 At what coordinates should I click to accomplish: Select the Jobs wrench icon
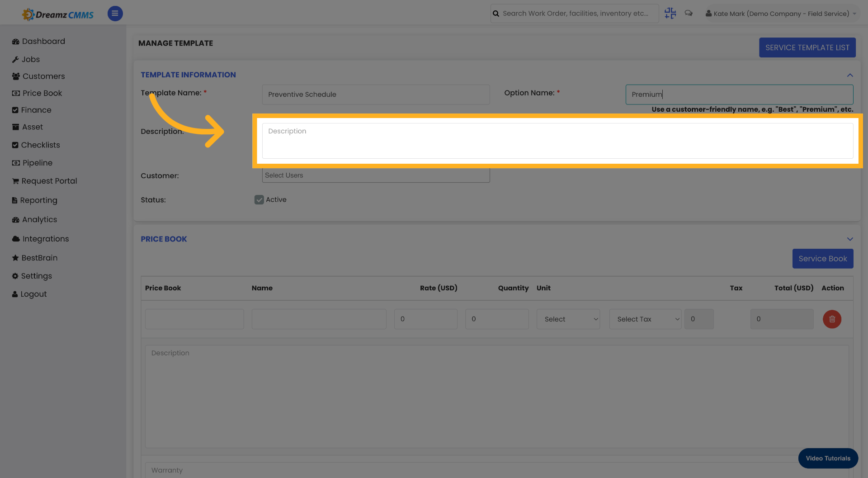(15, 59)
